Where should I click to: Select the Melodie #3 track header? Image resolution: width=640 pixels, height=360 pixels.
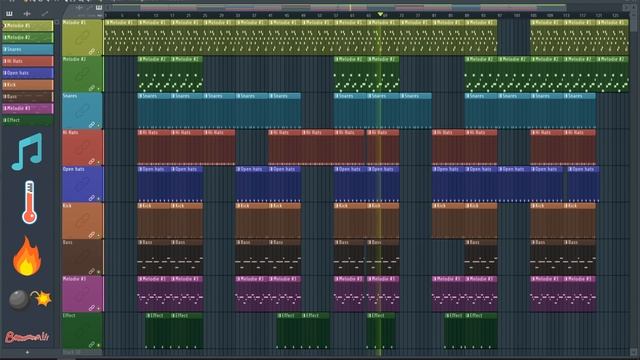tap(82, 294)
